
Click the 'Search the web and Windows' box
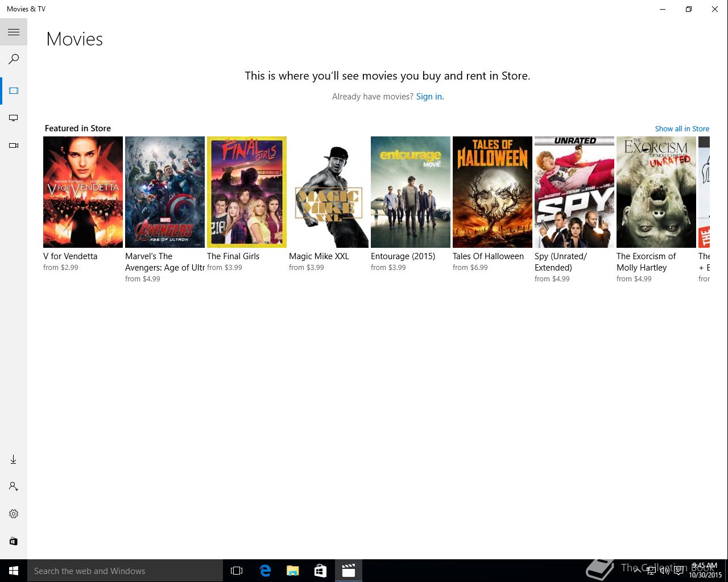click(x=125, y=571)
